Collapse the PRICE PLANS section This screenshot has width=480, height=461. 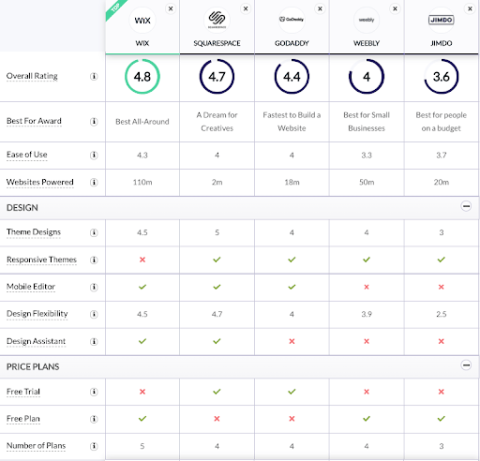pos(466,365)
